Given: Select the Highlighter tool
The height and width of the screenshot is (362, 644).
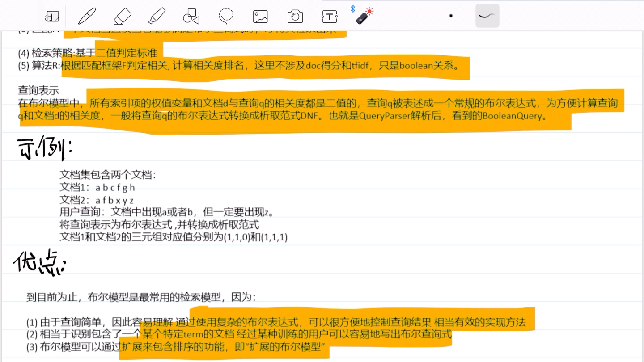Looking at the screenshot, I should 157,17.
